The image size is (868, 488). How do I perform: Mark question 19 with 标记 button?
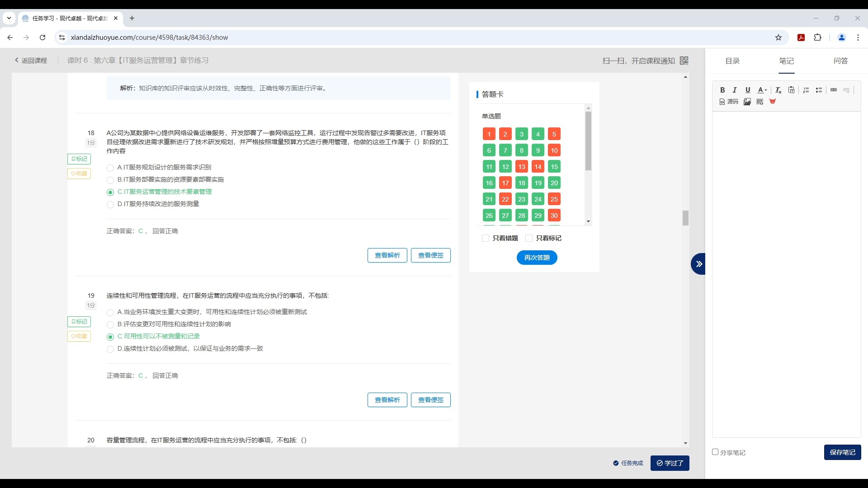79,322
